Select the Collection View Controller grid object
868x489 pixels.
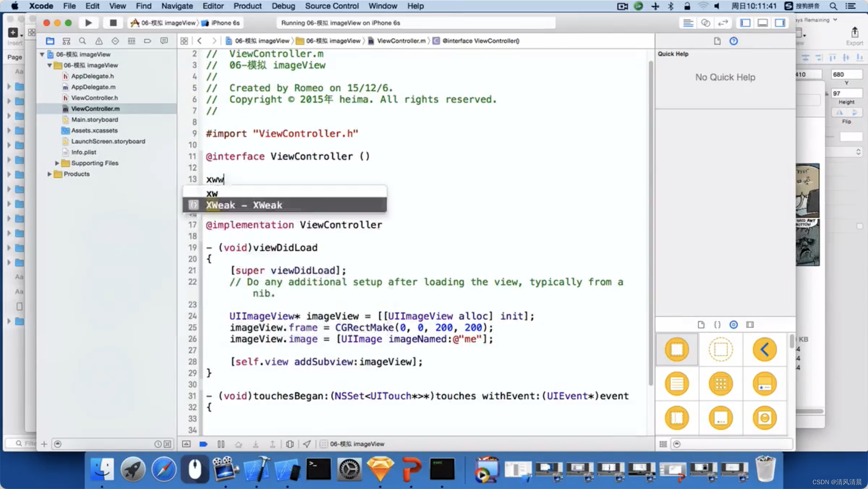pos(720,383)
